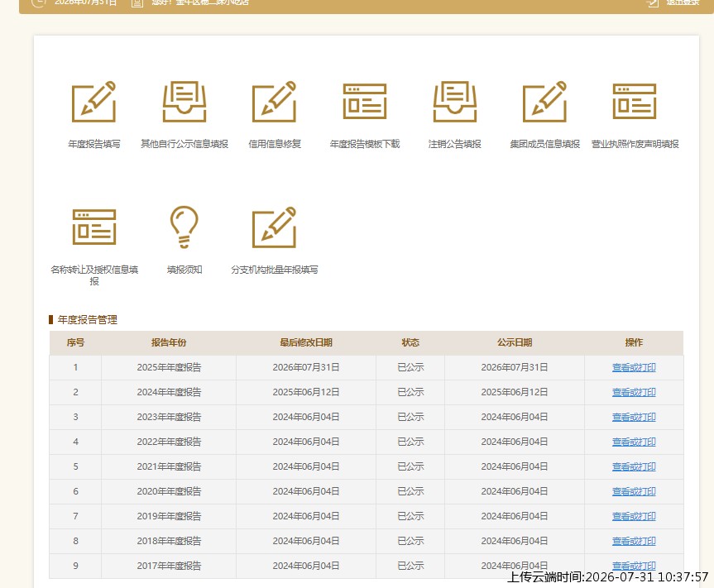Open the 注销公告填报 icon
The image size is (714, 588).
[455, 102]
